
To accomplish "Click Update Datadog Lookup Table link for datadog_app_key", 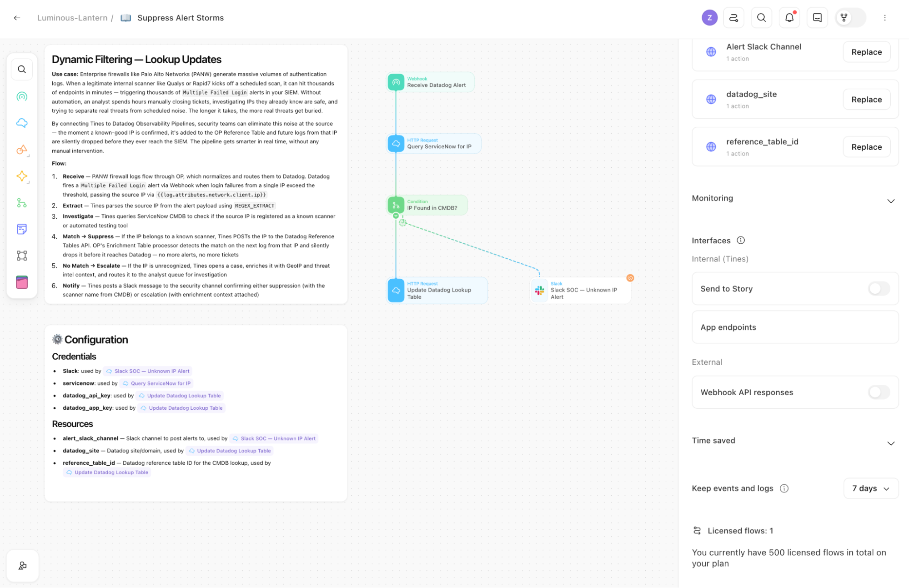I will (181, 408).
